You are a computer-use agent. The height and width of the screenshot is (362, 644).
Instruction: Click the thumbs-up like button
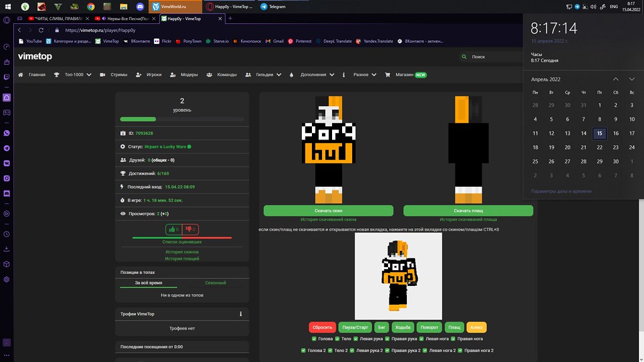(x=173, y=229)
